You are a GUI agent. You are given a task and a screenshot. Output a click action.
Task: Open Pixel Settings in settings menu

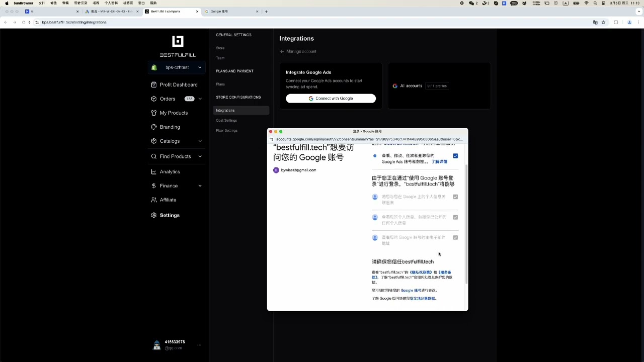tap(226, 130)
